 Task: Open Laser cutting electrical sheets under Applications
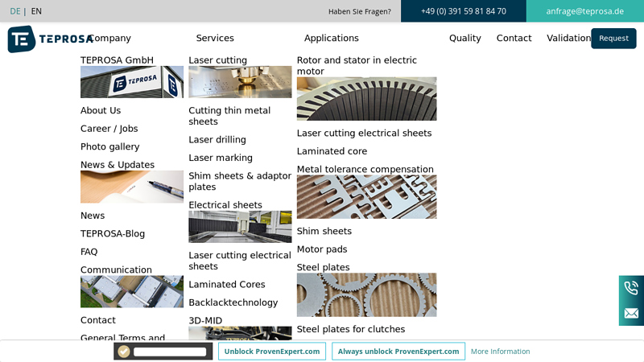pos(365,133)
